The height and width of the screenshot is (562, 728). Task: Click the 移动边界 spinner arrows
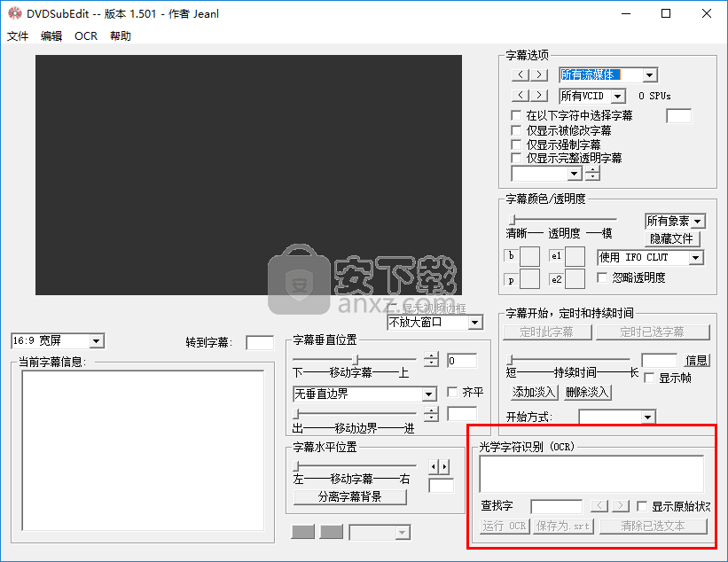(431, 413)
